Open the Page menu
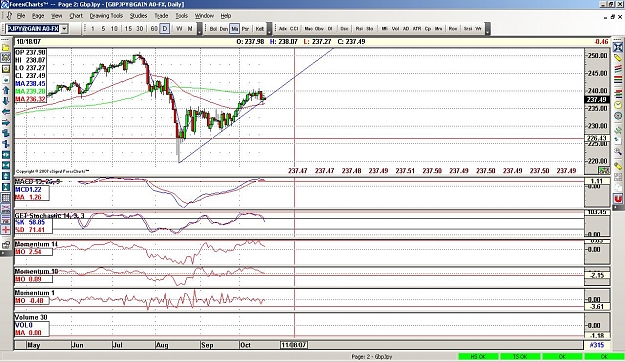Image resolution: width=625 pixels, height=362 pixels. click(38, 16)
